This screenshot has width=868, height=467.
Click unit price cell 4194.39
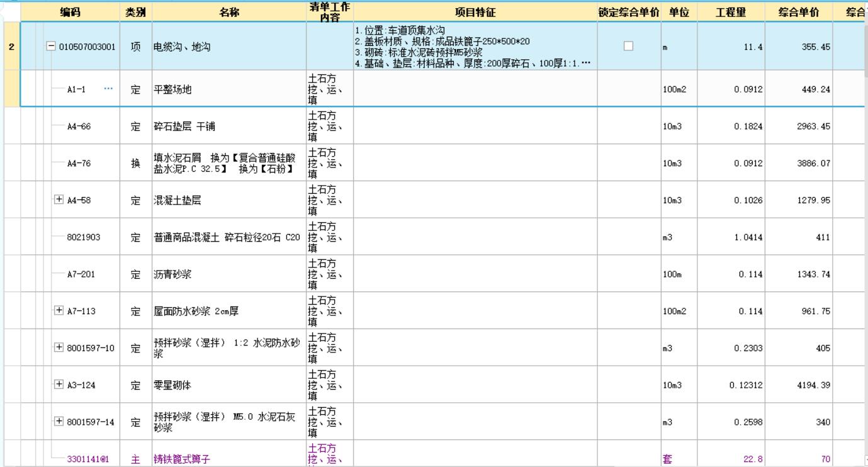(799, 385)
